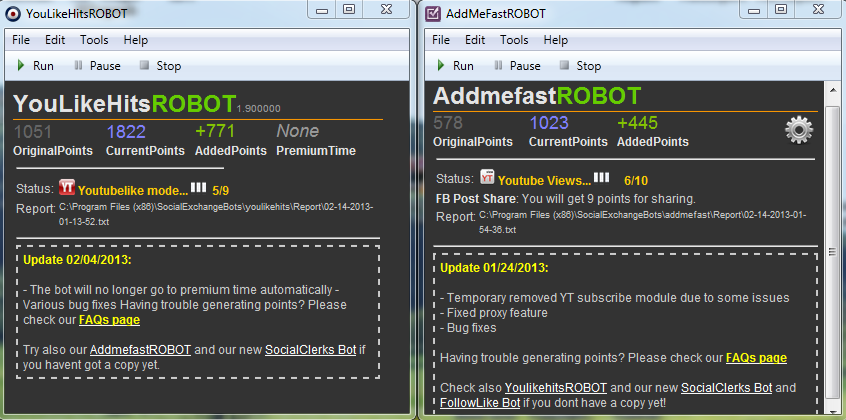
Task: Click the YouLikeHitsROBOT title bar app icon
Action: 13,13
